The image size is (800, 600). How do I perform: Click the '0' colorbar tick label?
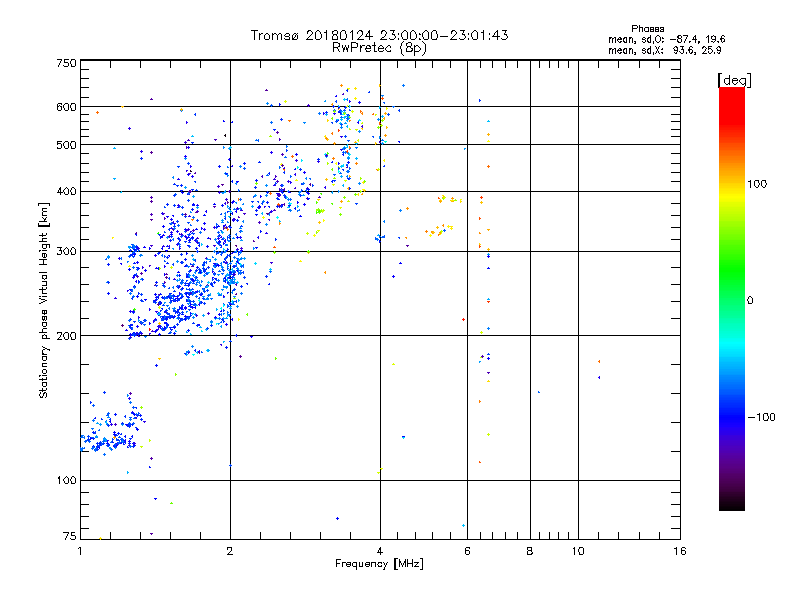click(x=750, y=301)
